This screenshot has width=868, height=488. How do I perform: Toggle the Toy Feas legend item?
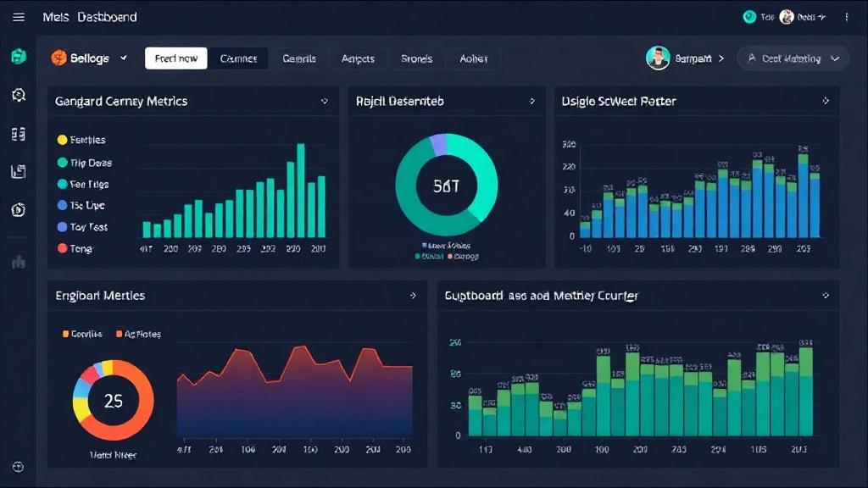[x=82, y=227]
